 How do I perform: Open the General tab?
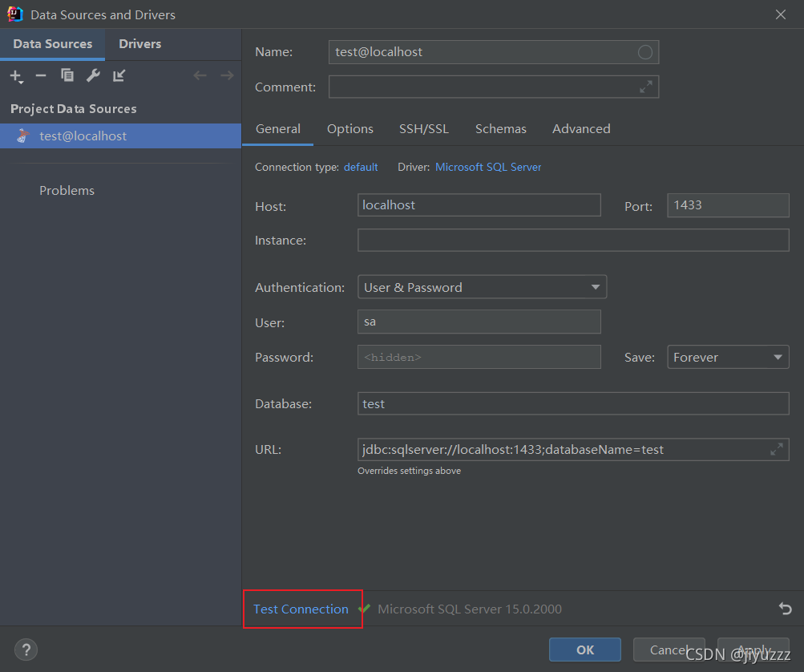click(278, 129)
